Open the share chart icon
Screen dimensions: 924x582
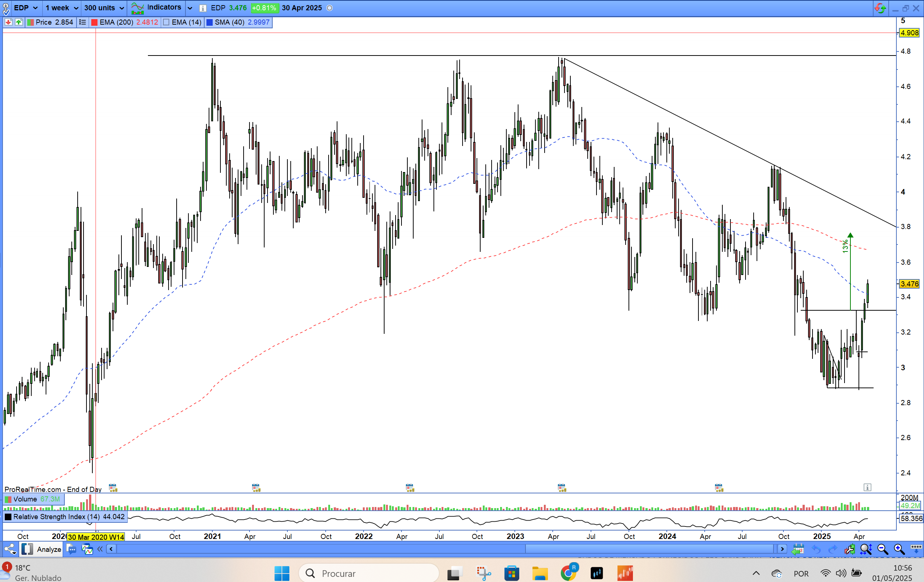click(x=10, y=549)
